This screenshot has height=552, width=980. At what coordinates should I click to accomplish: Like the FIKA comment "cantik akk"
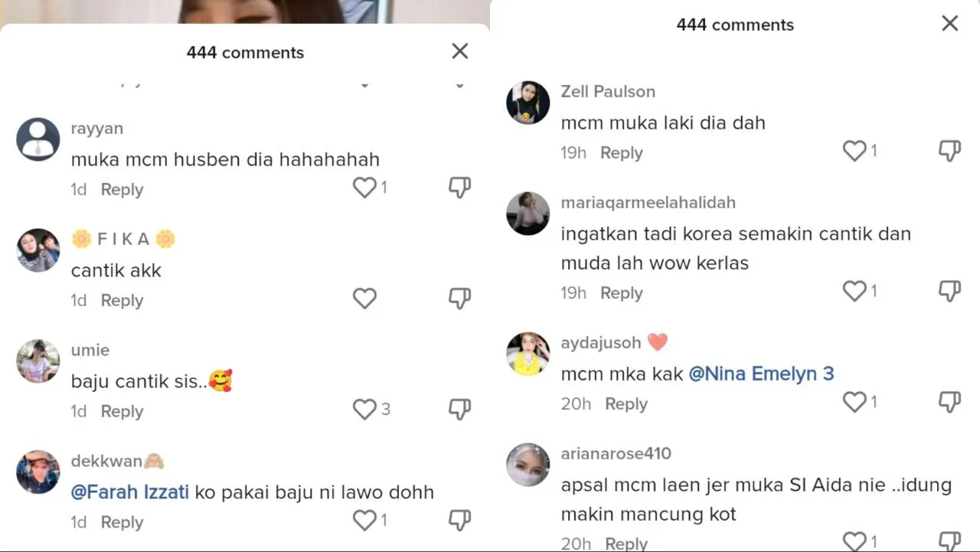click(364, 299)
